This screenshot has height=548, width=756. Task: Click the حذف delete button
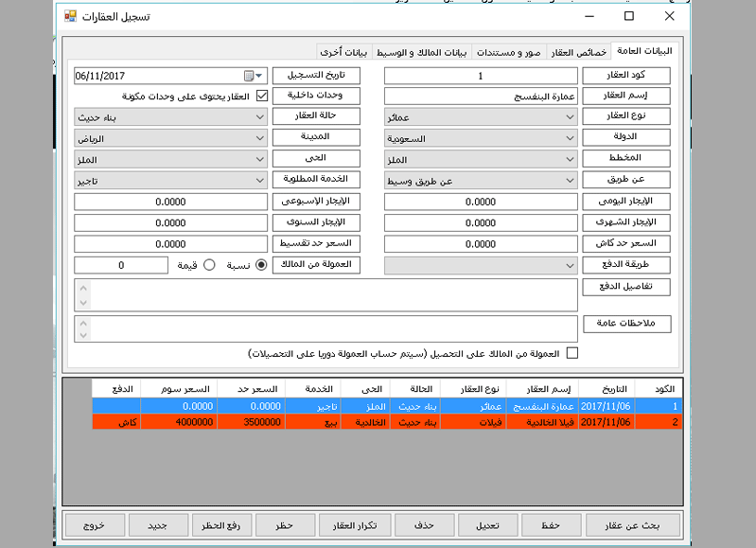coord(424,525)
